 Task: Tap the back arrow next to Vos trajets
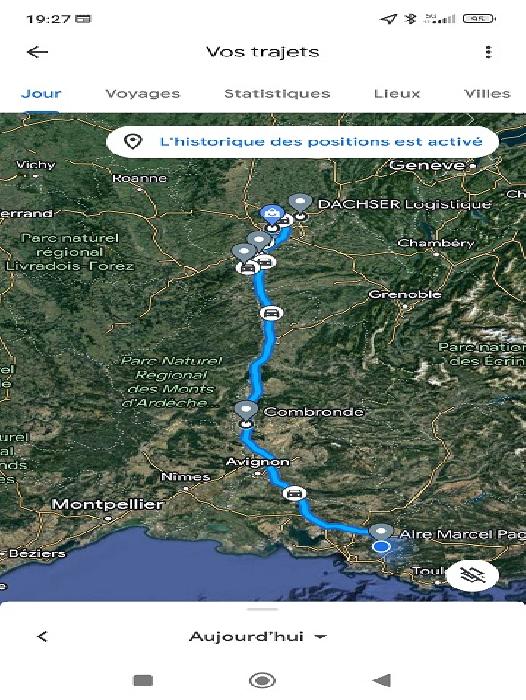tap(38, 52)
